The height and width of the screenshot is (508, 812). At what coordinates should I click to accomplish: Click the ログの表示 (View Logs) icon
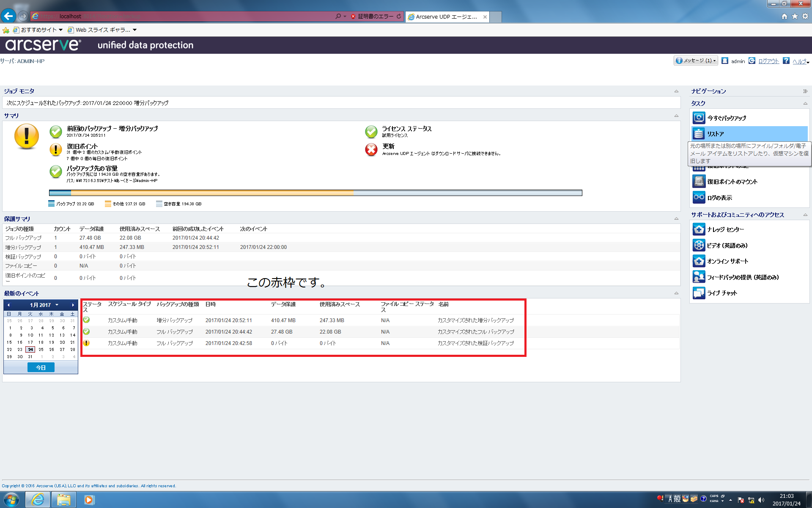pyautogui.click(x=699, y=197)
